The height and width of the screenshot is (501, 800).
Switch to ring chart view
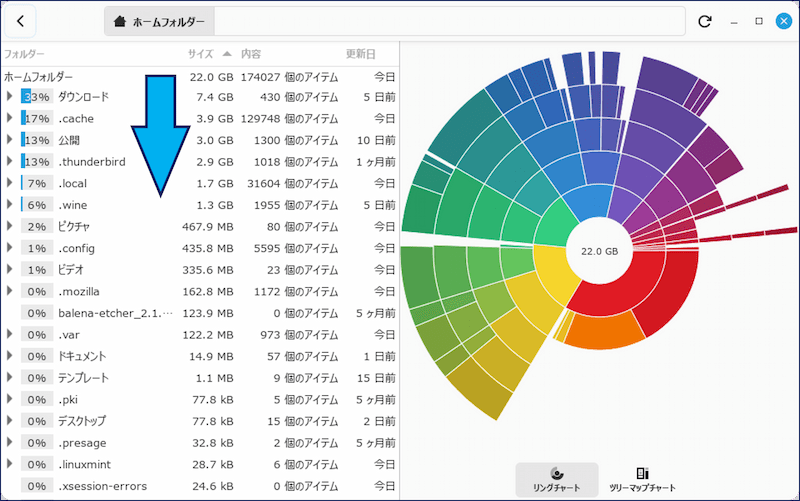tap(557, 479)
